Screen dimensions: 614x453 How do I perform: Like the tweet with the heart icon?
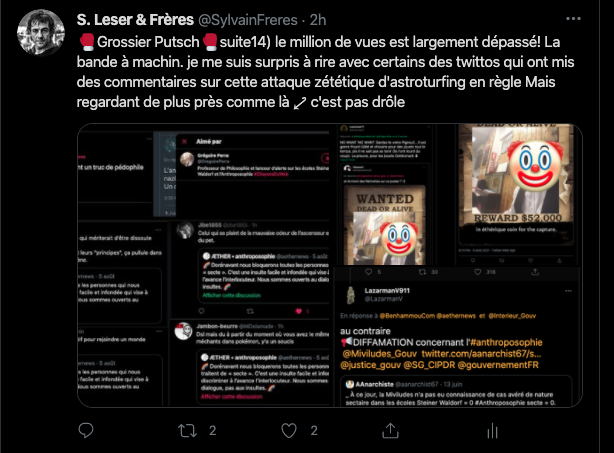click(x=289, y=431)
